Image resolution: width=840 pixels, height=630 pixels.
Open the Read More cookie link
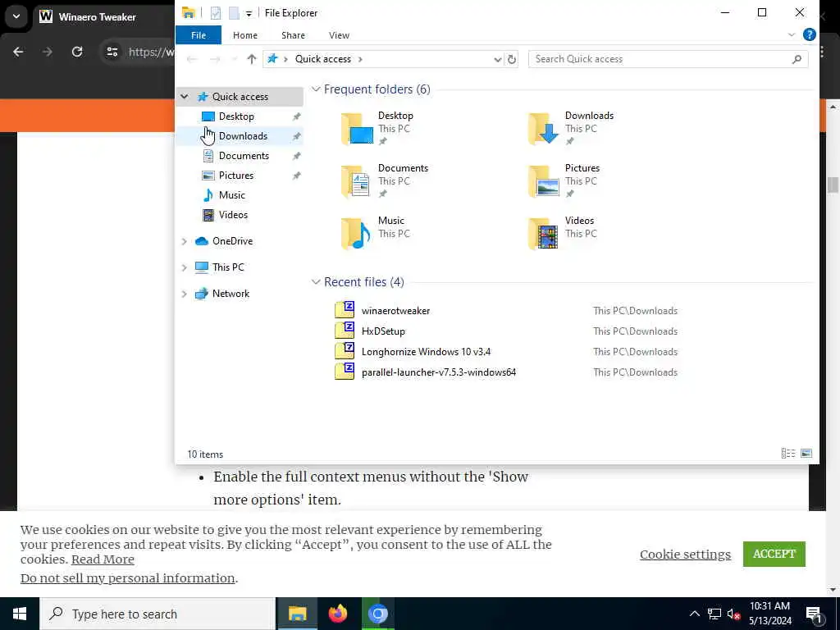[103, 559]
